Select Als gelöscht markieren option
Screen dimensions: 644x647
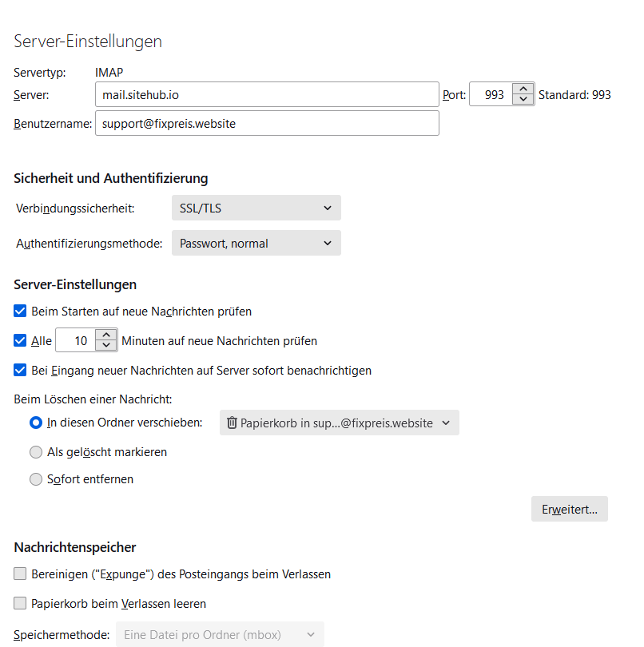tap(35, 452)
